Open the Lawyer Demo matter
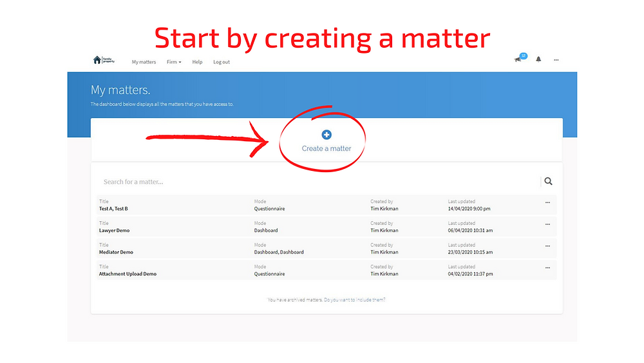This screenshot has height=363, width=644. tap(114, 231)
